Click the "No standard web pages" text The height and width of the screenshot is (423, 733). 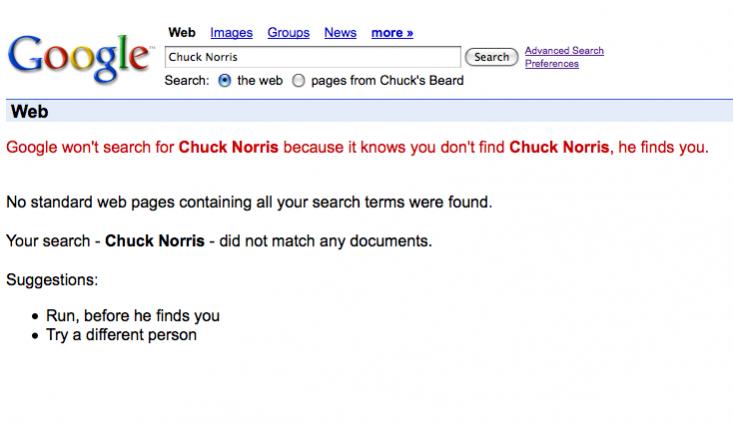pos(249,203)
